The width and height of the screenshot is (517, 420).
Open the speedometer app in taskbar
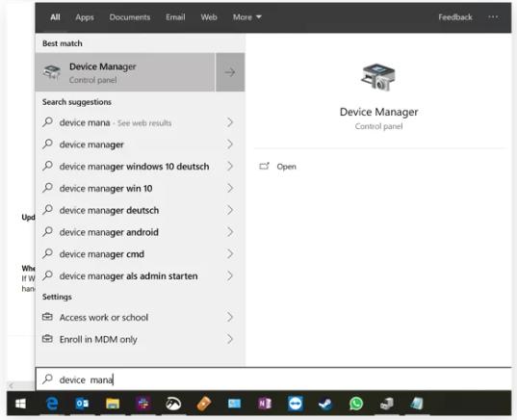(x=173, y=404)
